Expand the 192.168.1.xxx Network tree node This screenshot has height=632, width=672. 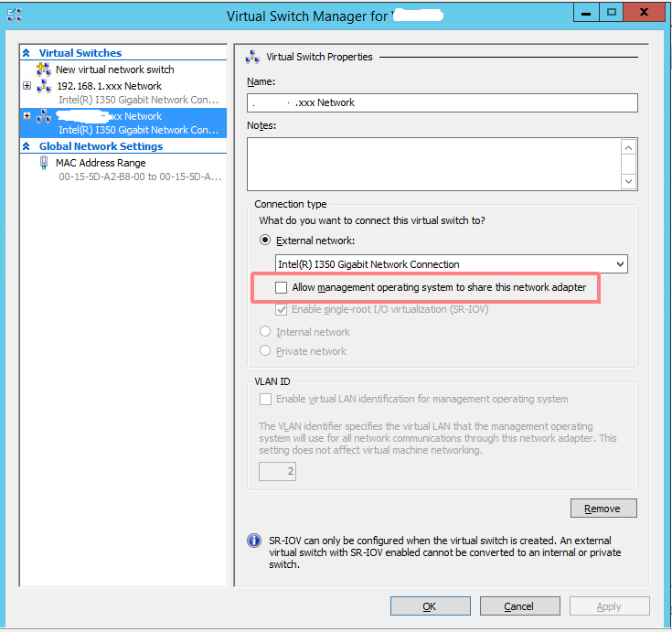[27, 85]
